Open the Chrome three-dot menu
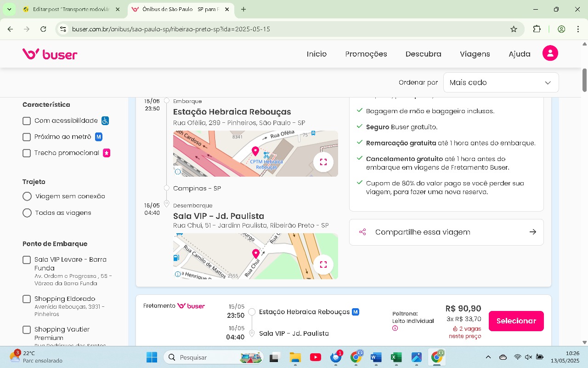588x368 pixels. pyautogui.click(x=578, y=29)
